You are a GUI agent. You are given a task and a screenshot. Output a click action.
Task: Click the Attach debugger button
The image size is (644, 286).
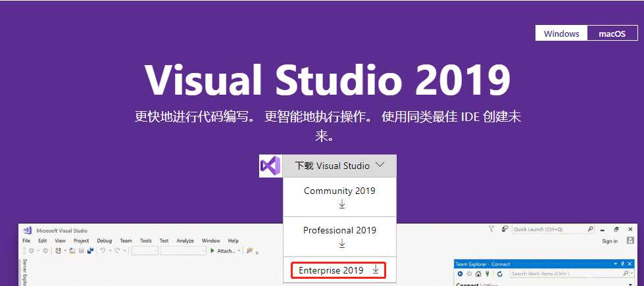tap(222, 250)
